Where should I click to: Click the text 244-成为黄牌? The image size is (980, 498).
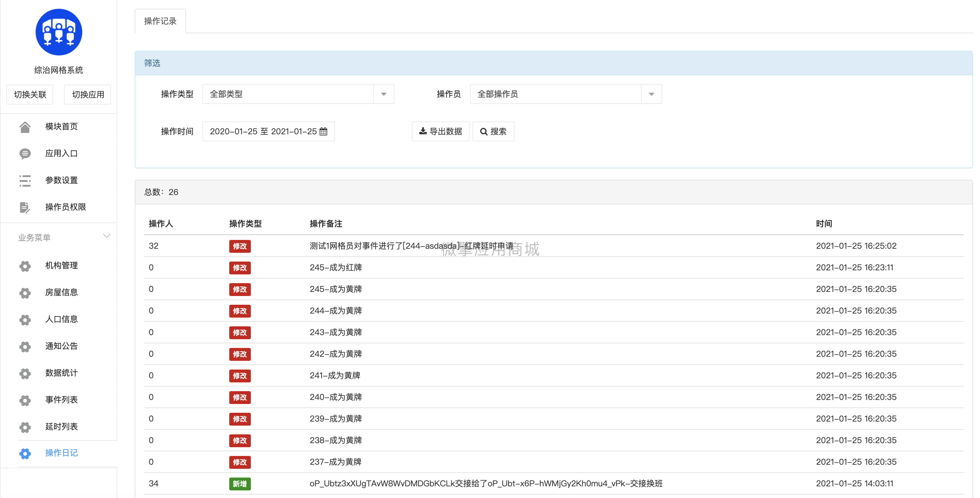(x=335, y=311)
